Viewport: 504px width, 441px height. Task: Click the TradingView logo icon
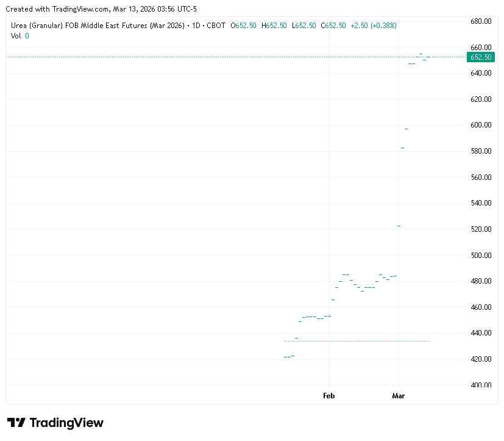pos(16,423)
